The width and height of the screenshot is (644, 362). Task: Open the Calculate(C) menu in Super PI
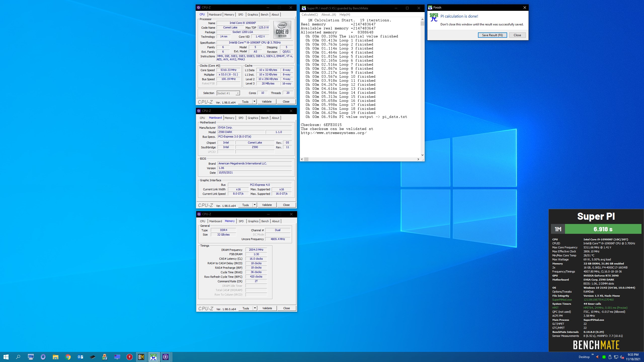pos(310,15)
